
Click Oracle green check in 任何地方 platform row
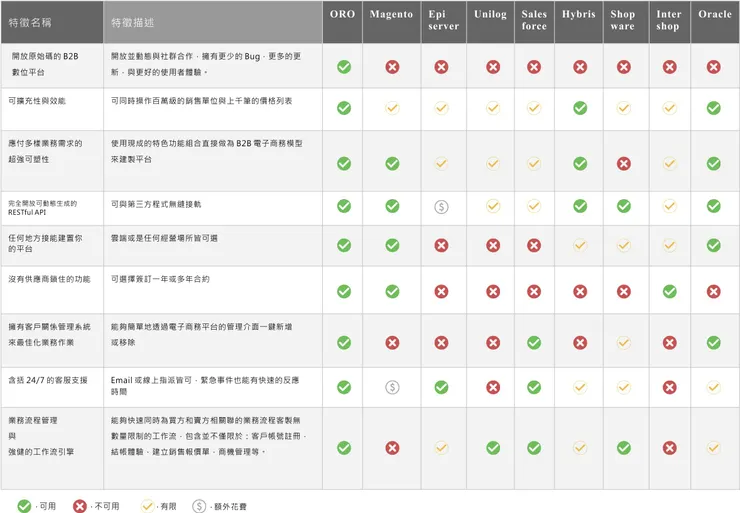pos(714,245)
